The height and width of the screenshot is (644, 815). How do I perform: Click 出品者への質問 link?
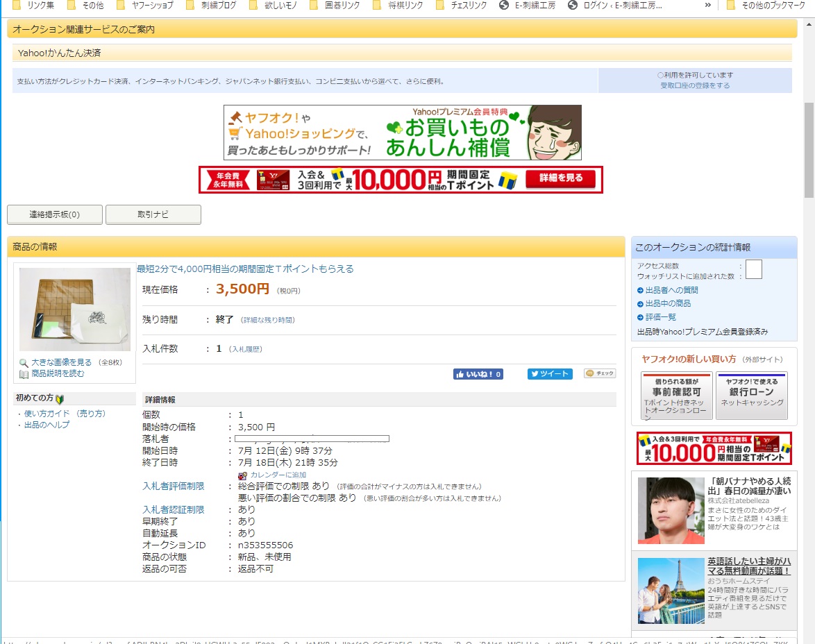coord(671,291)
